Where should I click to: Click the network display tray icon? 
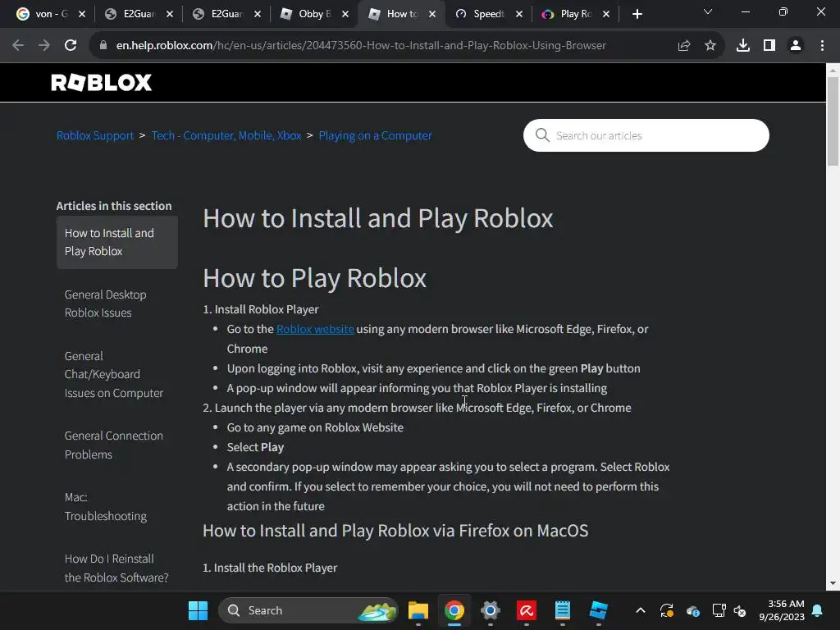pos(719,610)
